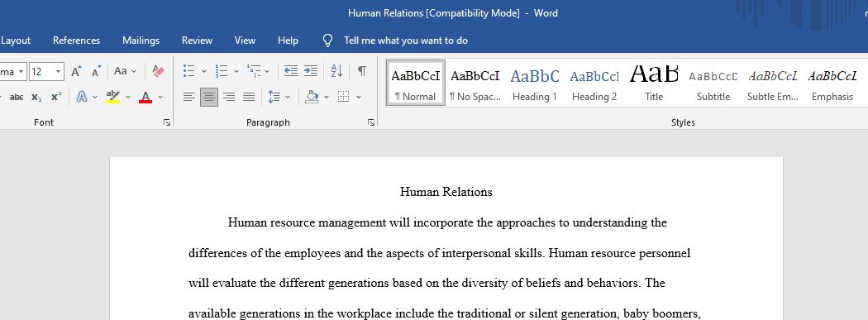The image size is (868, 320).
Task: Click the Change Case Aa icon
Action: pos(120,71)
